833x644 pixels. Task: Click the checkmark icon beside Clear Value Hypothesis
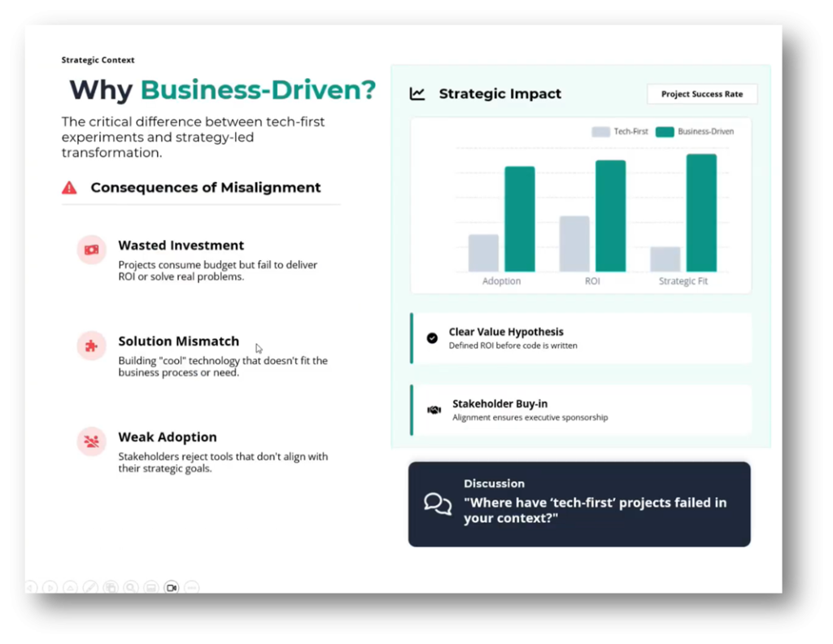tap(433, 338)
